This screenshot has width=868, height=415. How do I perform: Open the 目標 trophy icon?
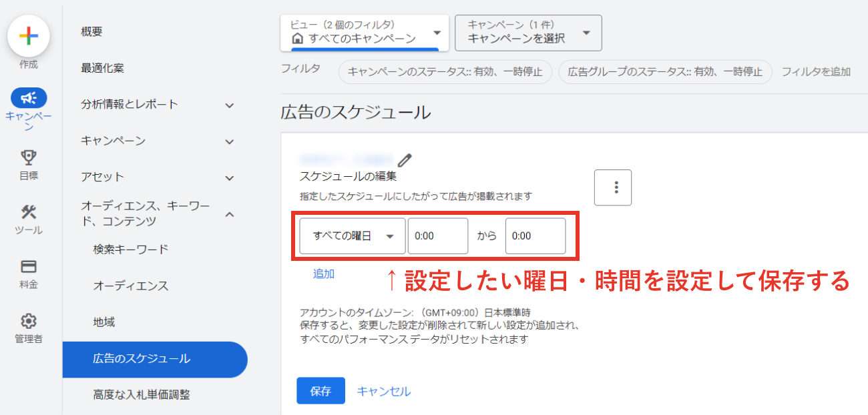28,157
